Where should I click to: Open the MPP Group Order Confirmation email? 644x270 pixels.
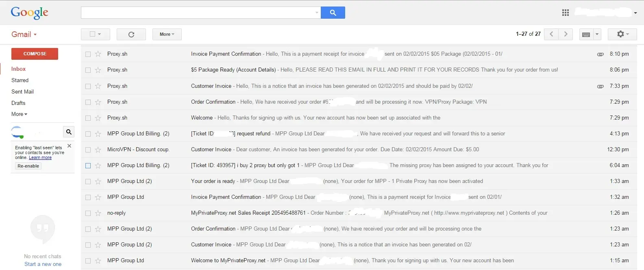359,229
